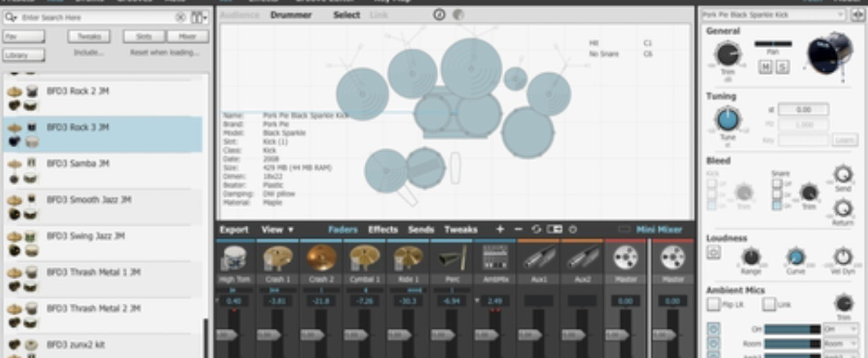Open the View dropdown in mixer
This screenshot has width=868, height=358.
pos(278,229)
